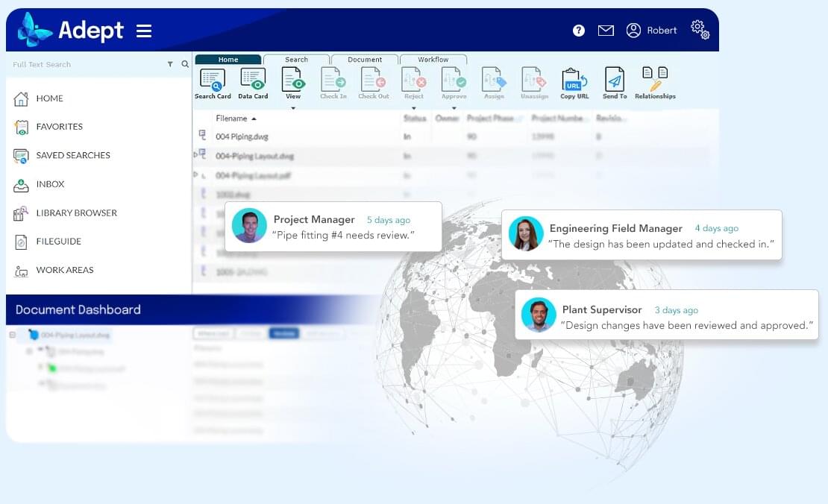This screenshot has height=504, width=828.
Task: Click the Check Out tool
Action: [x=373, y=84]
